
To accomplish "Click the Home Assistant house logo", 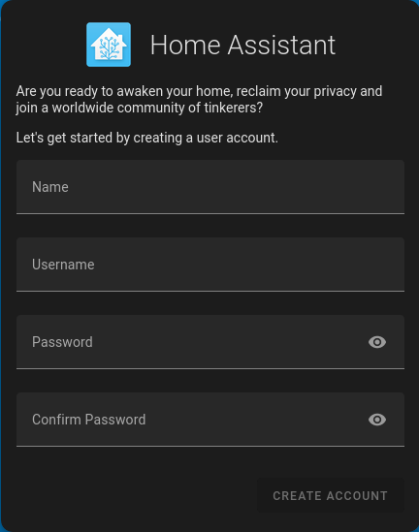I will tap(109, 45).
